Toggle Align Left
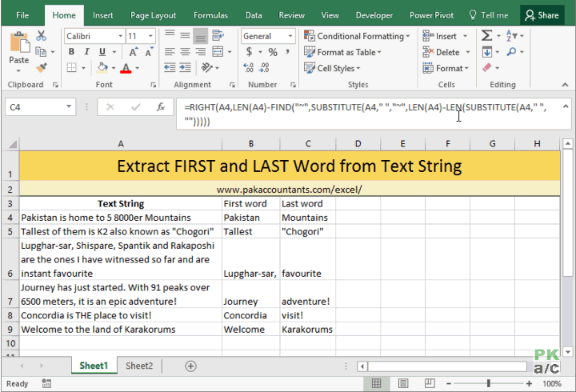This screenshot has width=576, height=392. point(170,52)
